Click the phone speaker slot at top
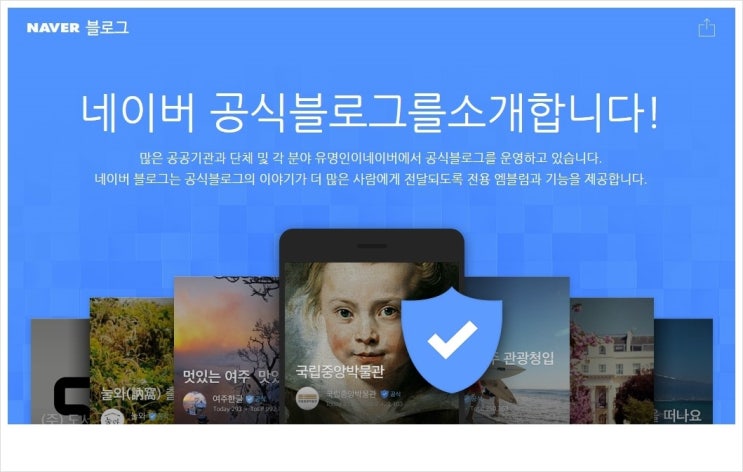The image size is (743, 472). coord(372,246)
